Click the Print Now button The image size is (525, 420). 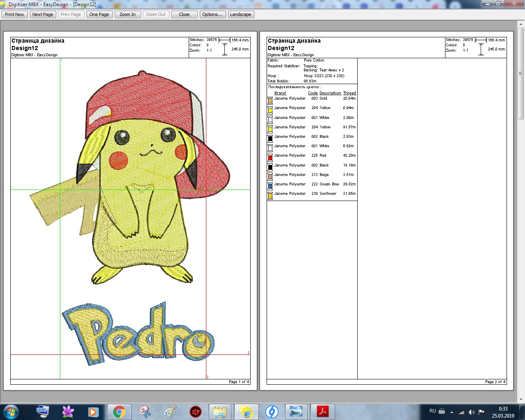(15, 14)
